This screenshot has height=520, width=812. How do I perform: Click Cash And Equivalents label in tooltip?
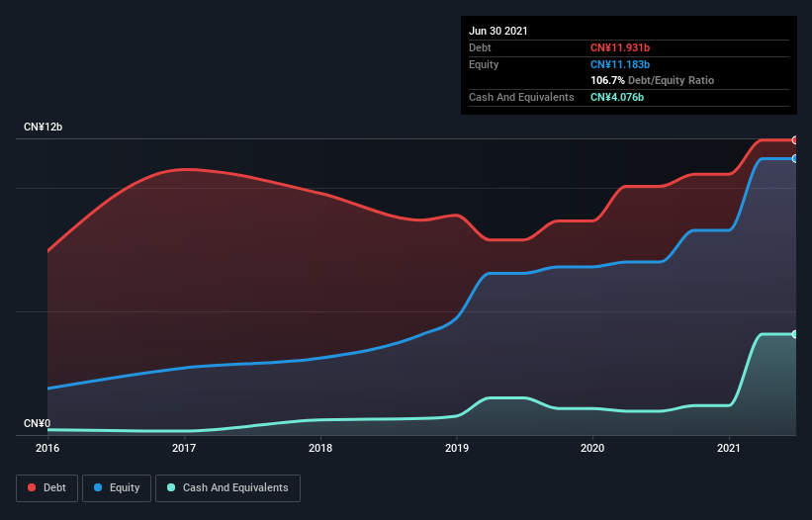521,97
